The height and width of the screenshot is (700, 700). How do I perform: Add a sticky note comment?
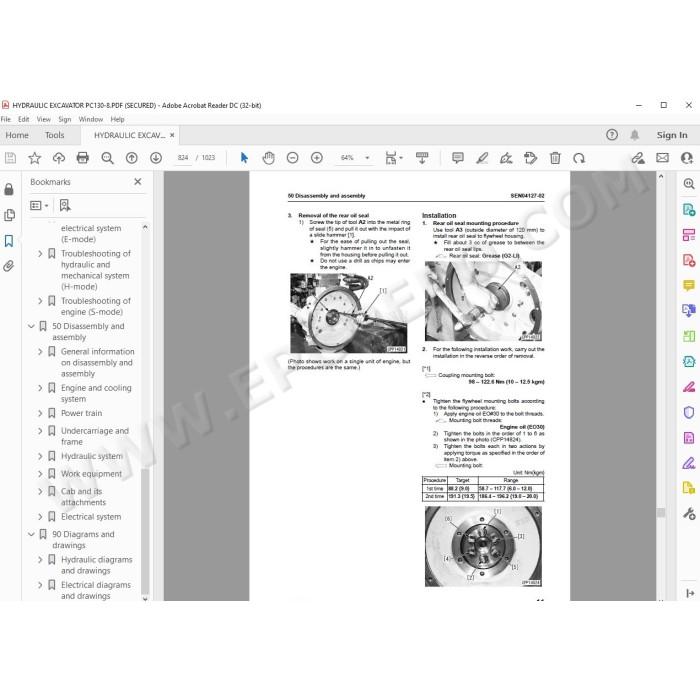(x=458, y=158)
